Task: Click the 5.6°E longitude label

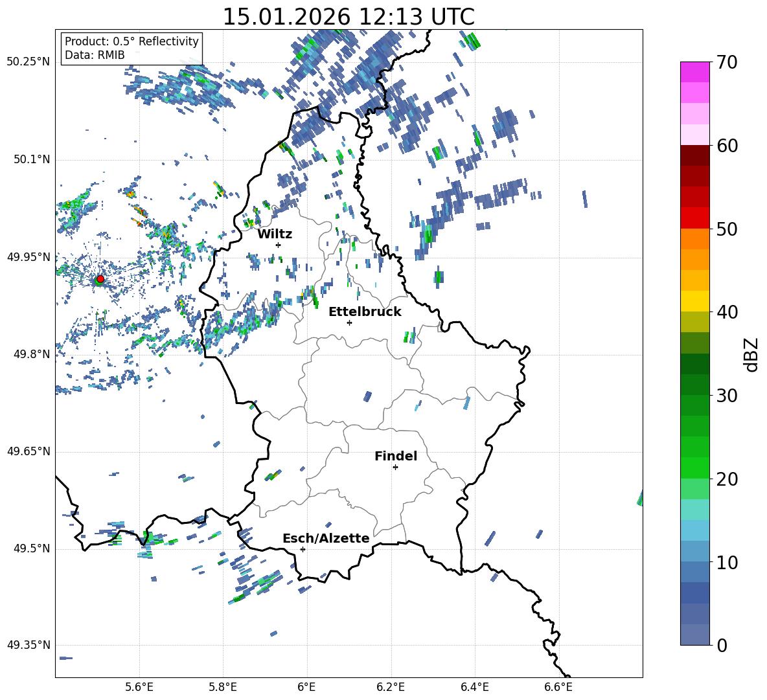Action: point(139,687)
